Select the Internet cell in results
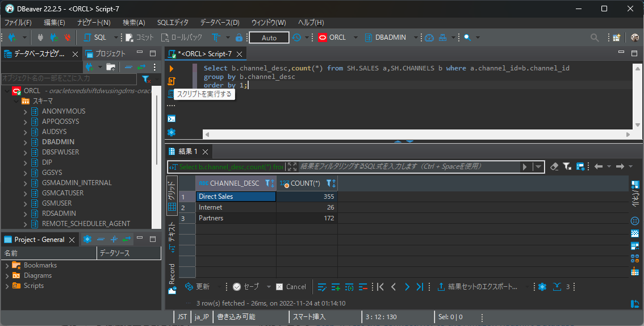644x326 pixels. point(236,207)
